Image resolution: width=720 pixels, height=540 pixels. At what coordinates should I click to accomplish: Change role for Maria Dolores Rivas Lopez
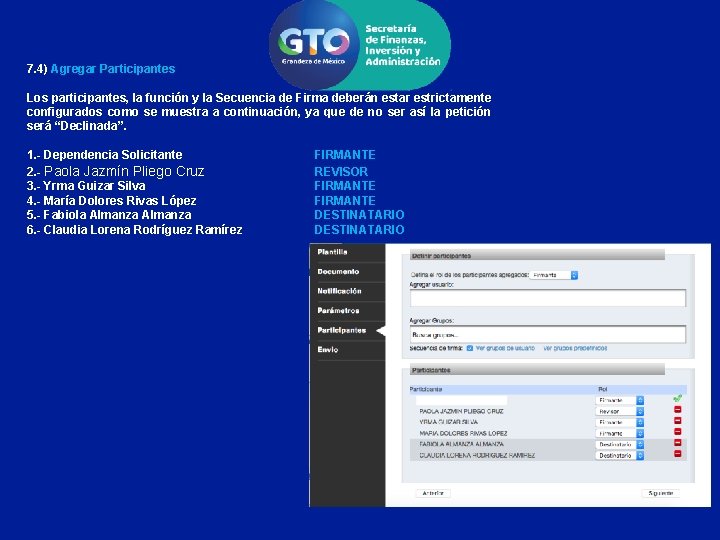620,433
